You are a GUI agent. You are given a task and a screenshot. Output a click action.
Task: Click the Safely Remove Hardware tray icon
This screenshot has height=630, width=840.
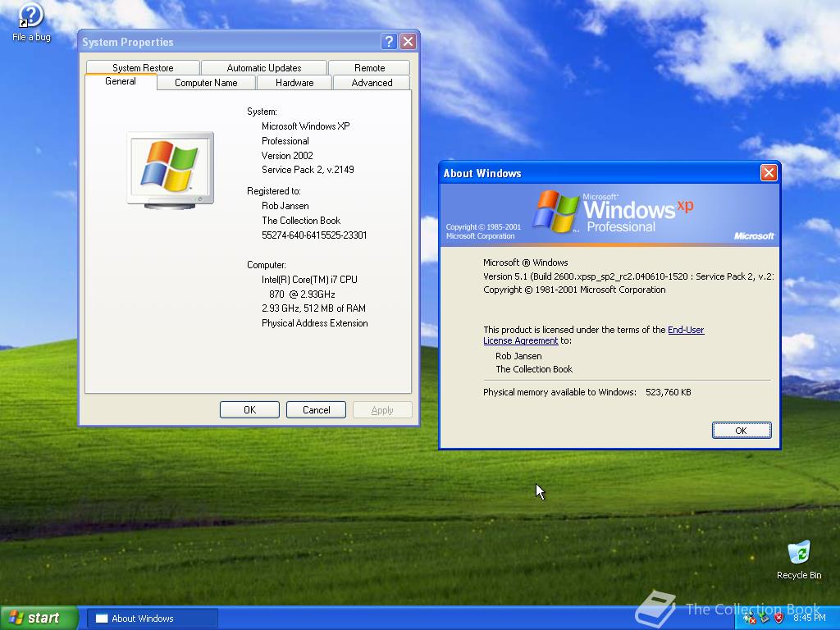[x=764, y=619]
